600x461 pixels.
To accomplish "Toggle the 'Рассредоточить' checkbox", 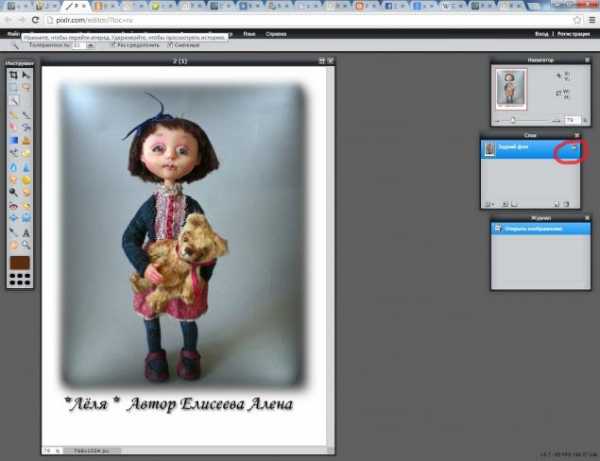I will (112, 45).
